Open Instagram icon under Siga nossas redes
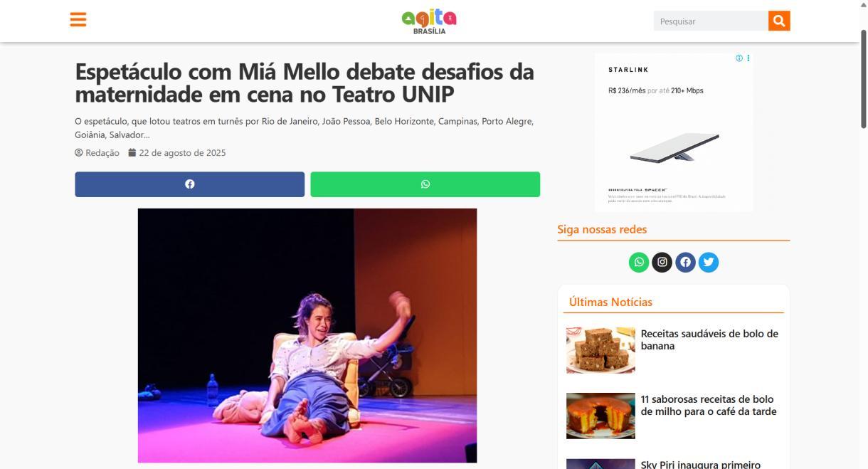The height and width of the screenshot is (469, 868). [x=662, y=263]
